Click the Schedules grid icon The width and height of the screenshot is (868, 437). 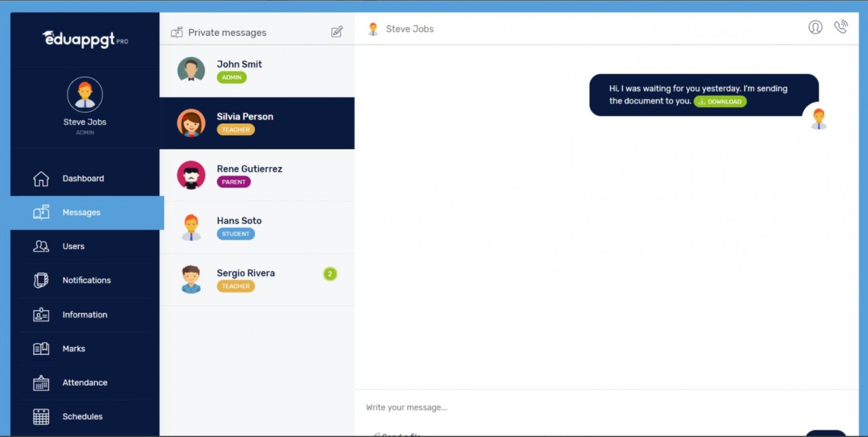coord(41,416)
